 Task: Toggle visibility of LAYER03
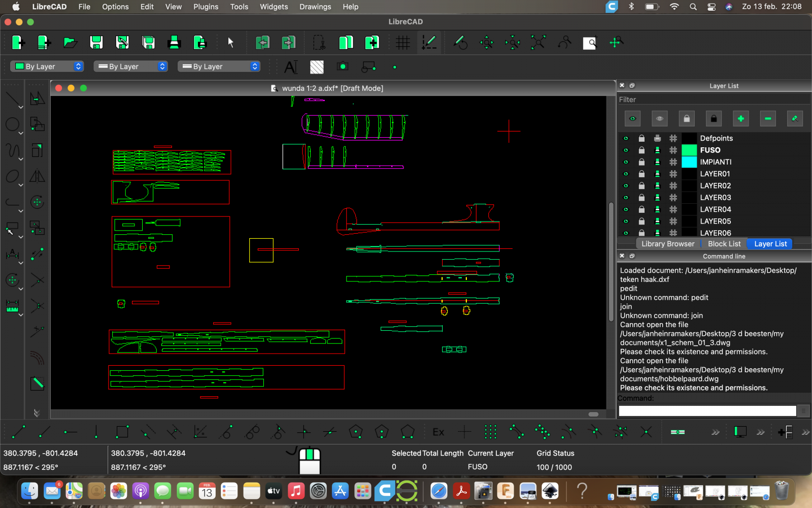tap(626, 198)
